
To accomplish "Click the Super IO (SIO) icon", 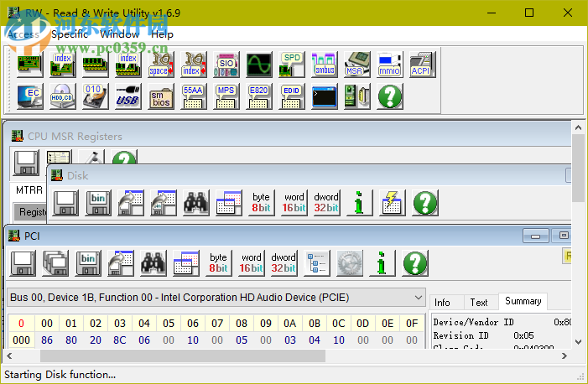I will coord(226,64).
